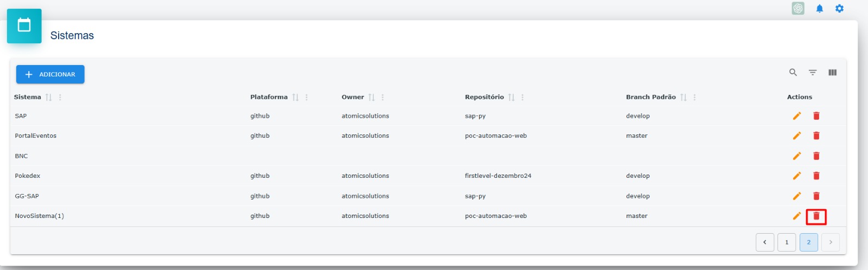Image resolution: width=868 pixels, height=270 pixels.
Task: Select page 2 in pagination
Action: 809,242
